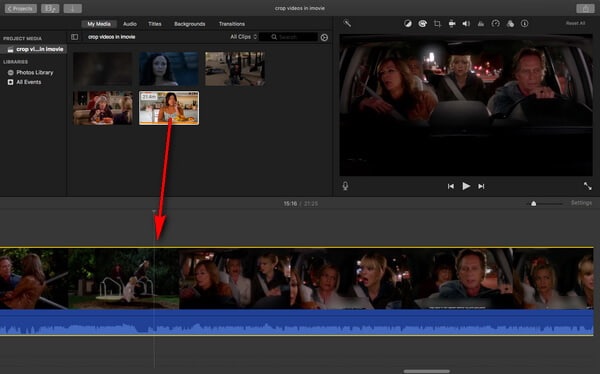Open noise reduction and equalizer tool
Image resolution: width=600 pixels, height=374 pixels.
tap(481, 24)
